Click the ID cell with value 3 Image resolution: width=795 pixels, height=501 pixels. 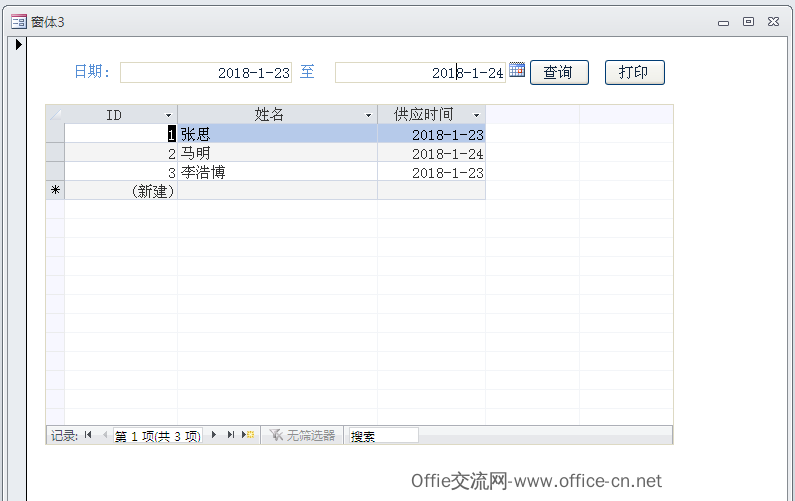click(x=121, y=172)
